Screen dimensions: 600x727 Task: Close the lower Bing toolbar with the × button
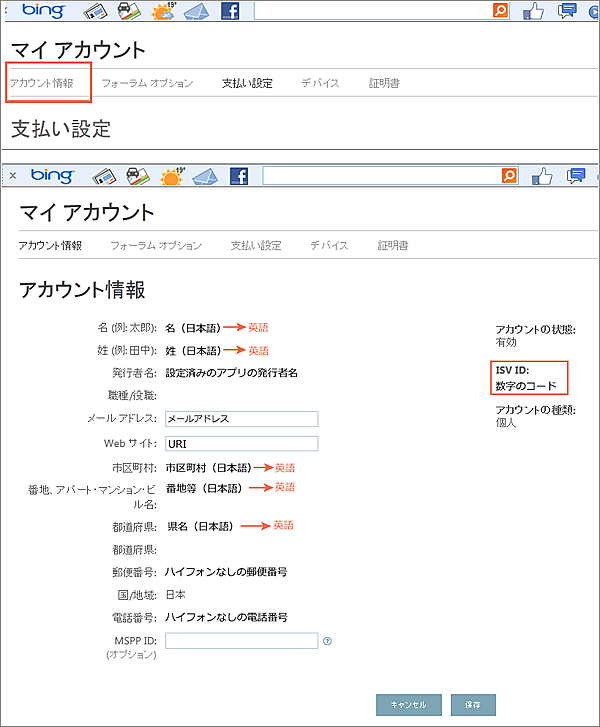[x=13, y=176]
